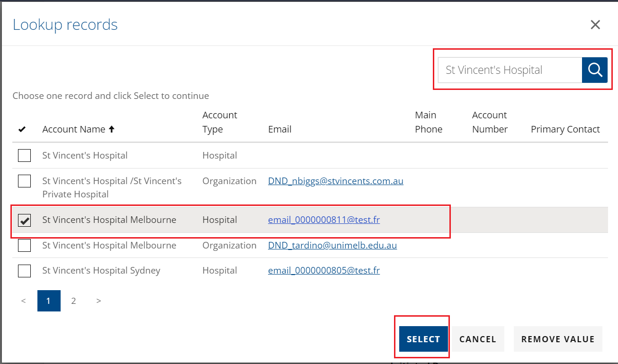Click Organization cell in DND_nbiggs row
618x364 pixels.
[x=229, y=181]
